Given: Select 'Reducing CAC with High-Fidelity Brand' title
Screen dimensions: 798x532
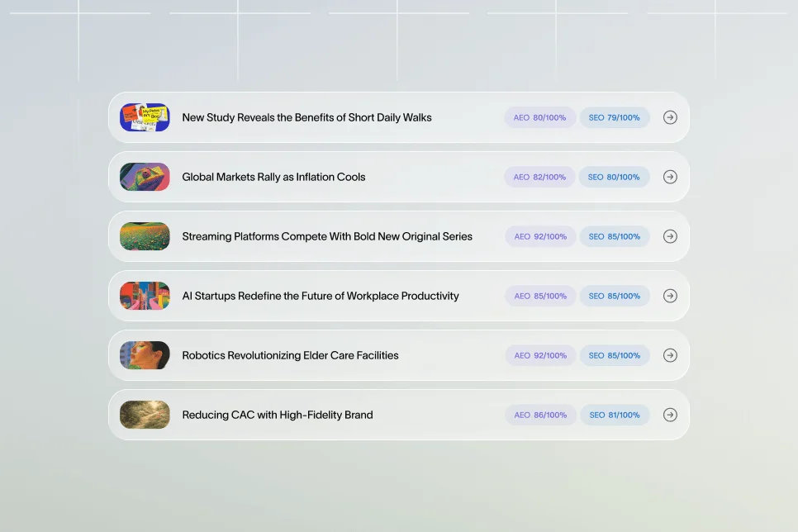Looking at the screenshot, I should tap(278, 415).
